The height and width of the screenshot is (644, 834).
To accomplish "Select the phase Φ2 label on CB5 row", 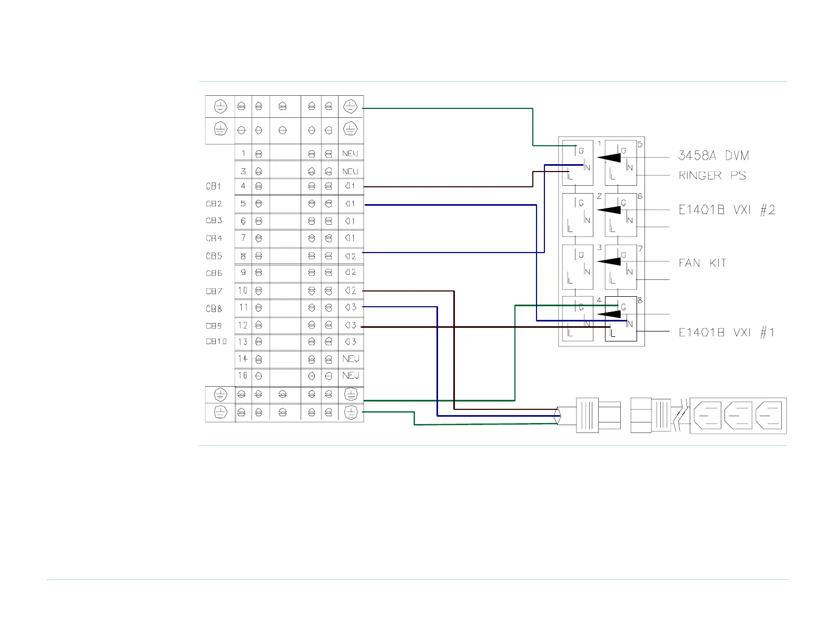I will pos(351,256).
